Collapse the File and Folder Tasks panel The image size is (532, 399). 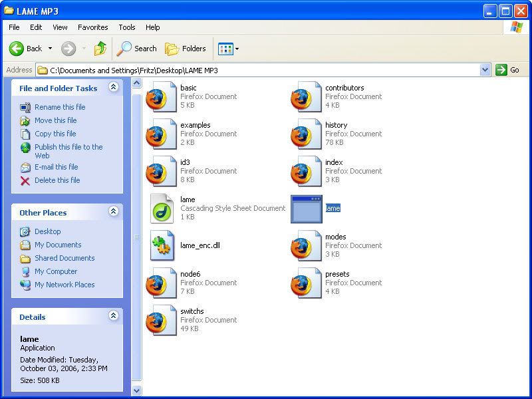click(x=113, y=87)
